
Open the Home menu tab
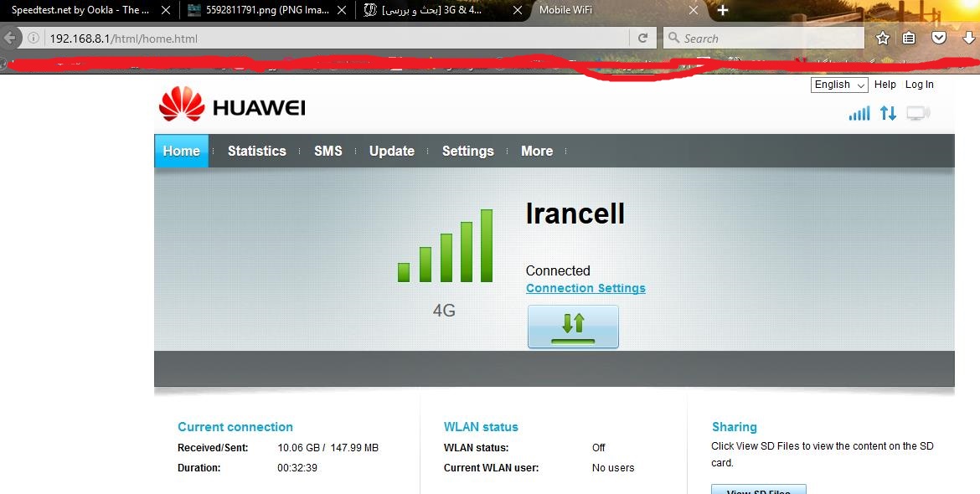click(181, 152)
